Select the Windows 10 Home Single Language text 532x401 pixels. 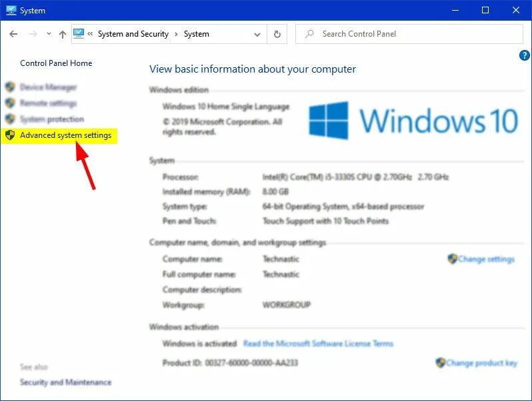225,107
